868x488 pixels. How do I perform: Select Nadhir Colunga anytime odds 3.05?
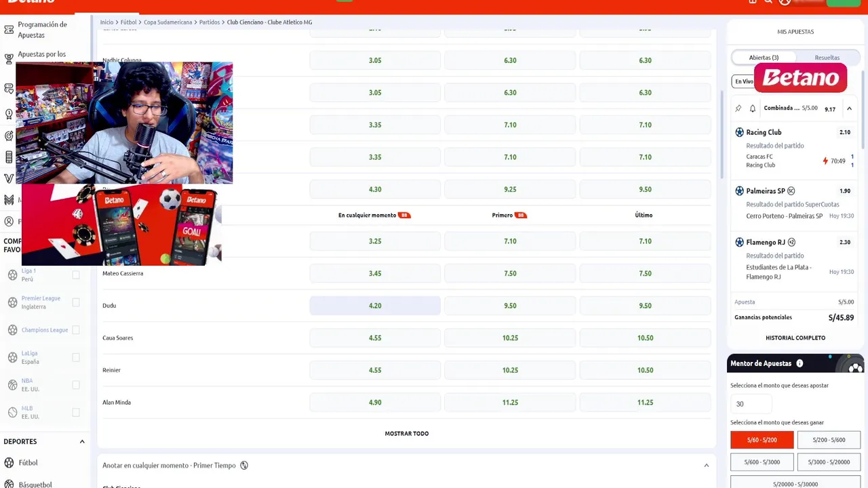tap(375, 60)
